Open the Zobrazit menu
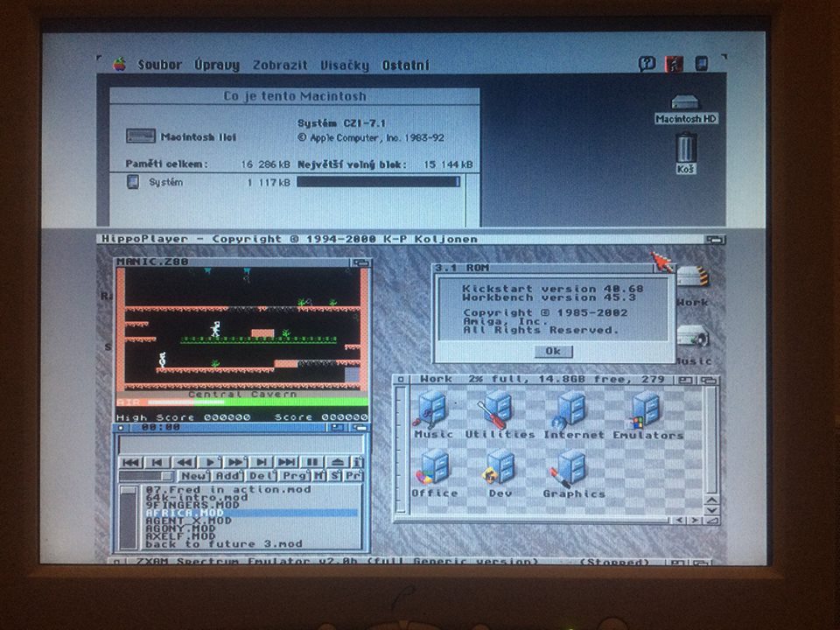 (280, 65)
